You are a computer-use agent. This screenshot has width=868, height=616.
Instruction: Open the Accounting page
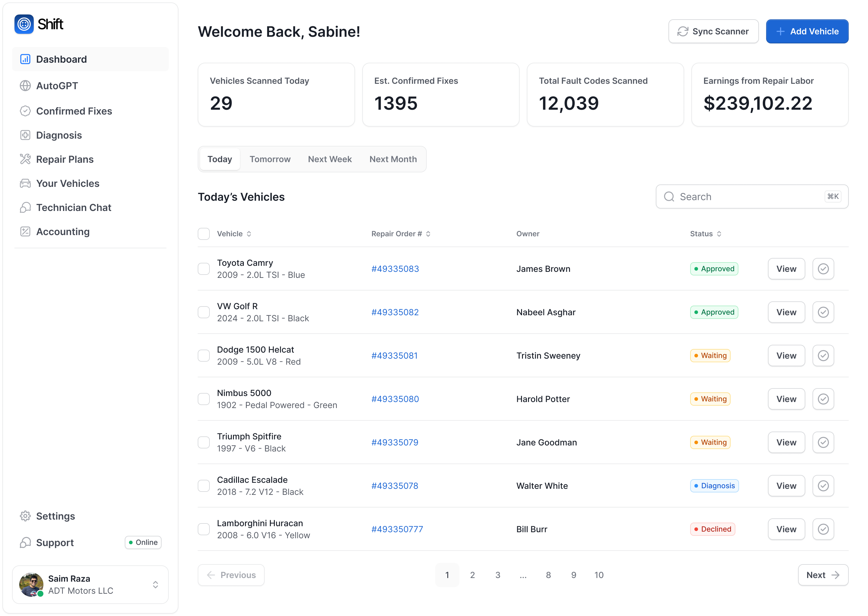(63, 231)
